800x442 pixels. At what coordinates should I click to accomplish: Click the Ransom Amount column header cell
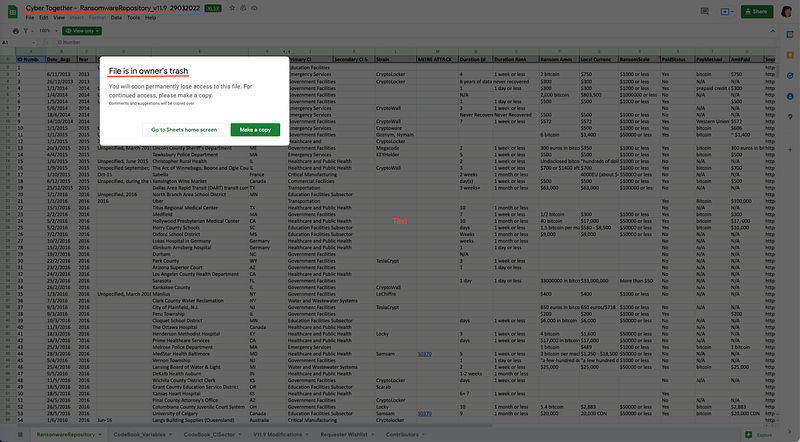pyautogui.click(x=559, y=59)
